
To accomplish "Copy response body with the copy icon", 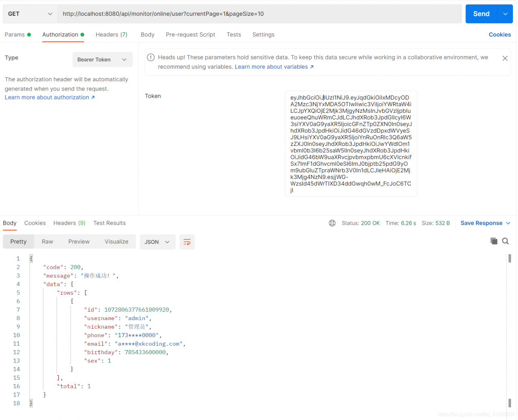I will point(494,241).
